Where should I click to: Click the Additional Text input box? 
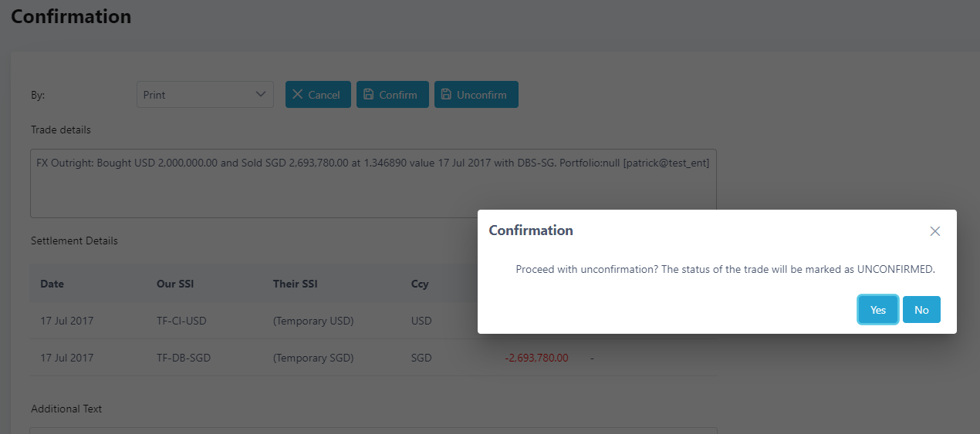click(373, 431)
